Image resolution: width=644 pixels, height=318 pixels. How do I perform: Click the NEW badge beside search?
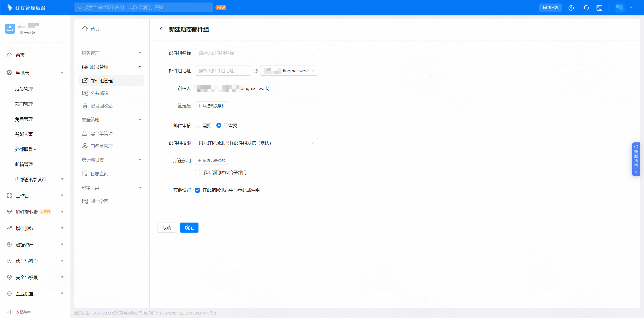[x=221, y=8]
